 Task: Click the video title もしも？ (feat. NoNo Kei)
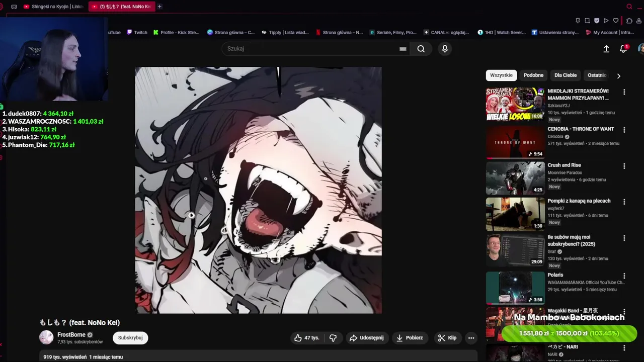click(79, 322)
